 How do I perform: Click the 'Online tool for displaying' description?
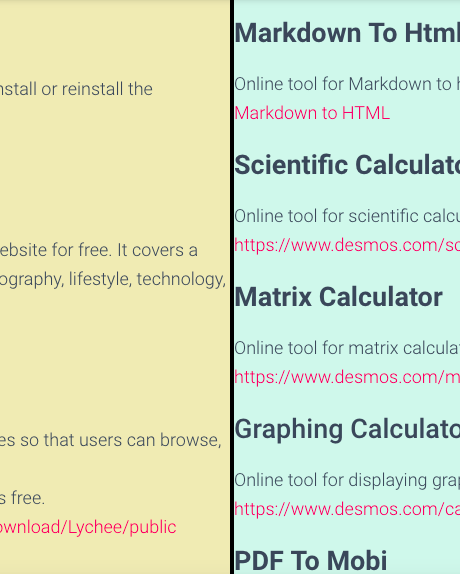347,480
